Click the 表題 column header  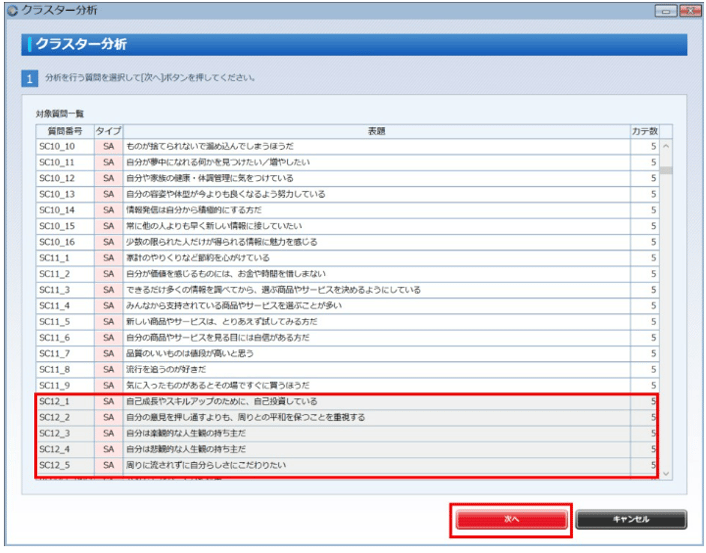point(376,131)
